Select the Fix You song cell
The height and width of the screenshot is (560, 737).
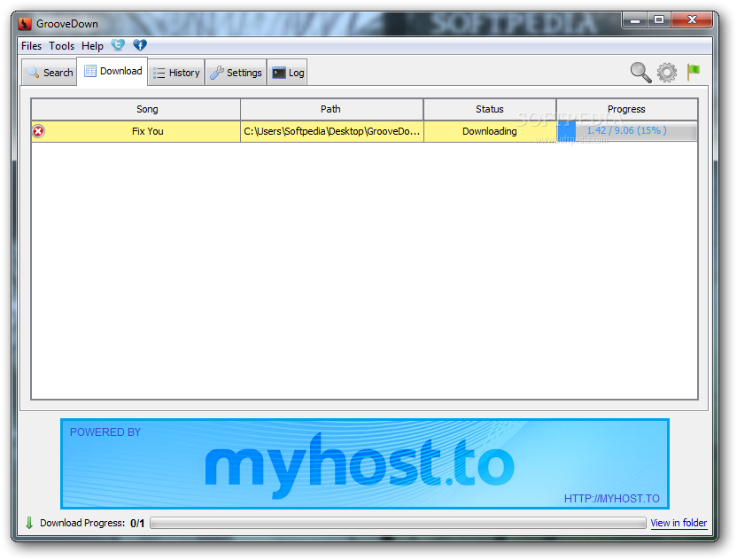(x=136, y=131)
